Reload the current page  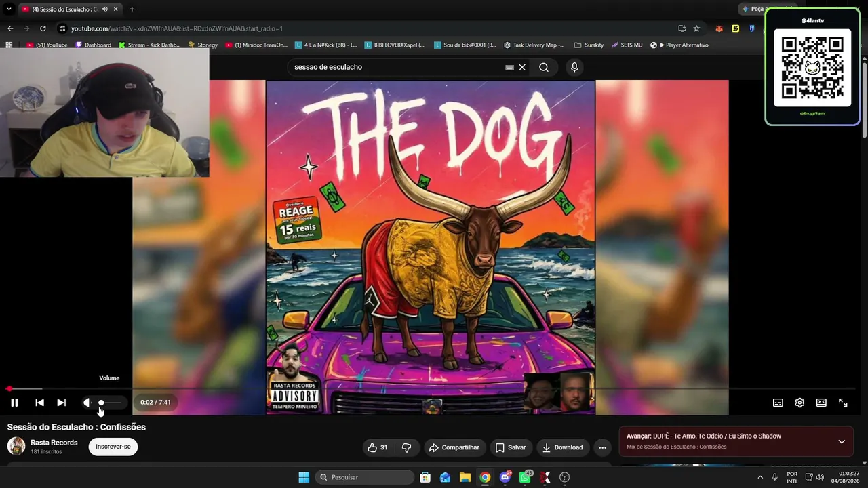point(43,28)
